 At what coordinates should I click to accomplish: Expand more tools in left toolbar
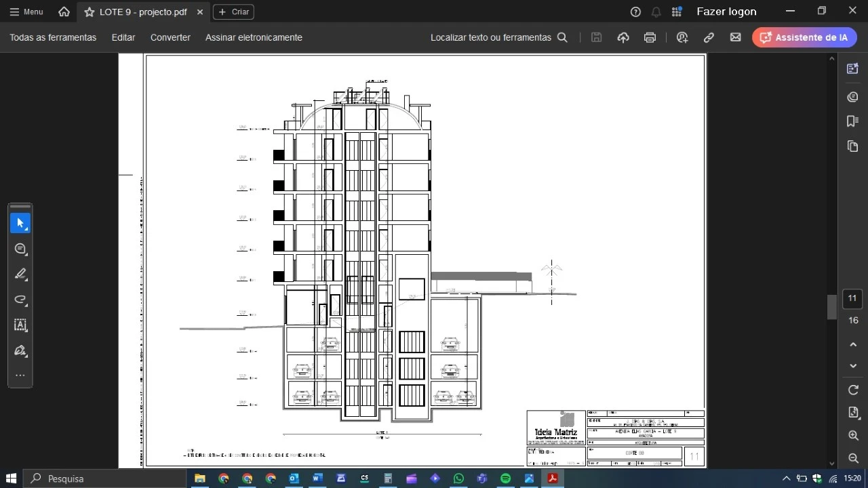coord(20,375)
